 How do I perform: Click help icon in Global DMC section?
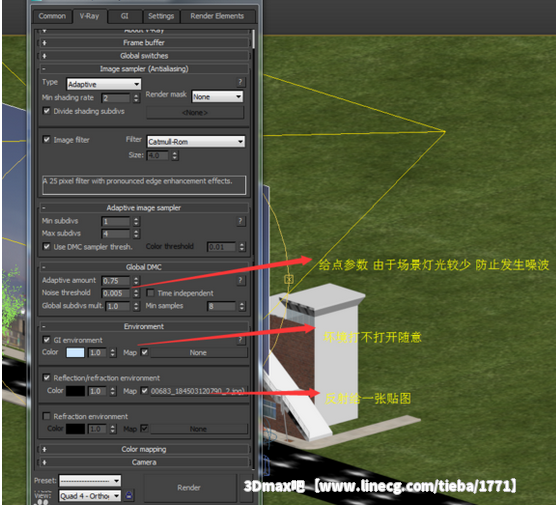[x=240, y=281]
